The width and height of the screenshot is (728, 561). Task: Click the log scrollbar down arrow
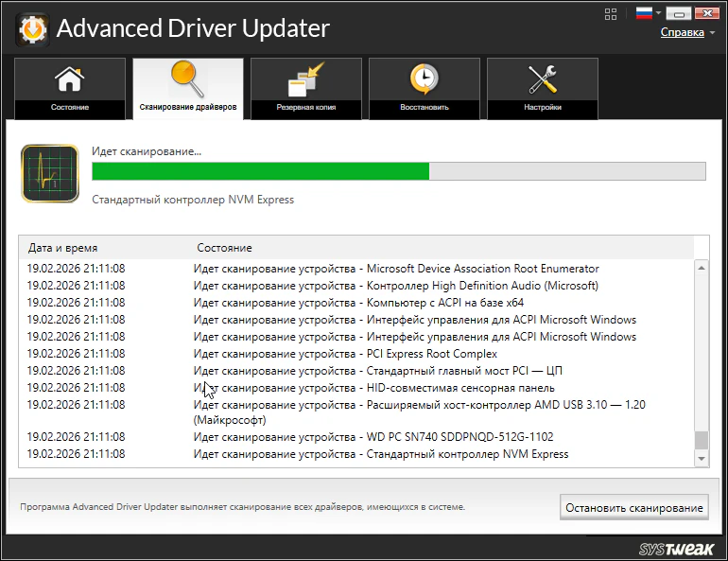pos(701,458)
